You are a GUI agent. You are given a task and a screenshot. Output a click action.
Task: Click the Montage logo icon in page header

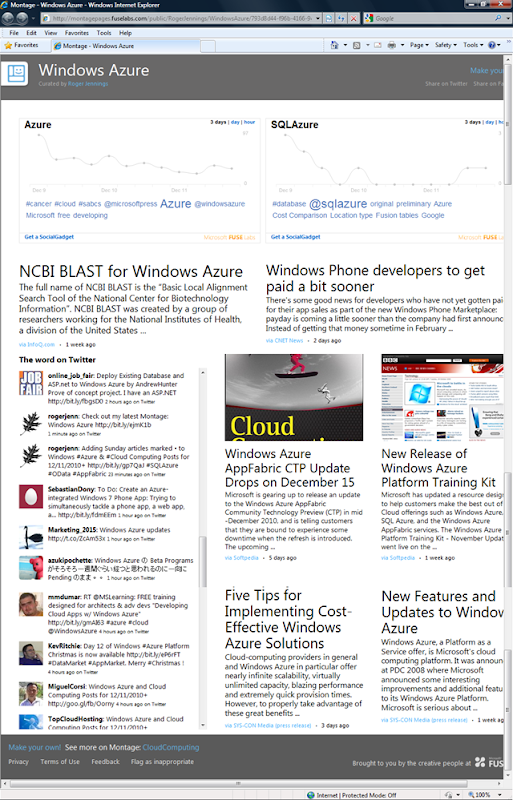pyautogui.click(x=16, y=73)
